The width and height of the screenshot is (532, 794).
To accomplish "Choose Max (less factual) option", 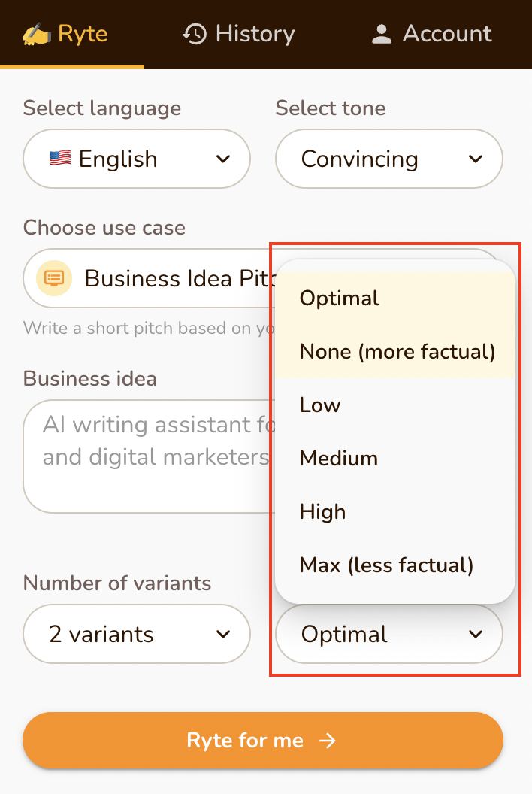I will [386, 565].
